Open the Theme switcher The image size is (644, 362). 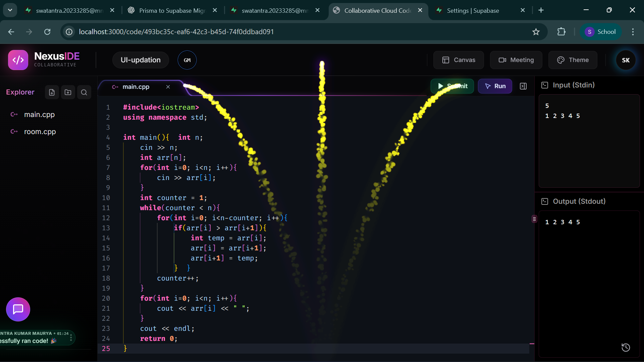pyautogui.click(x=573, y=60)
